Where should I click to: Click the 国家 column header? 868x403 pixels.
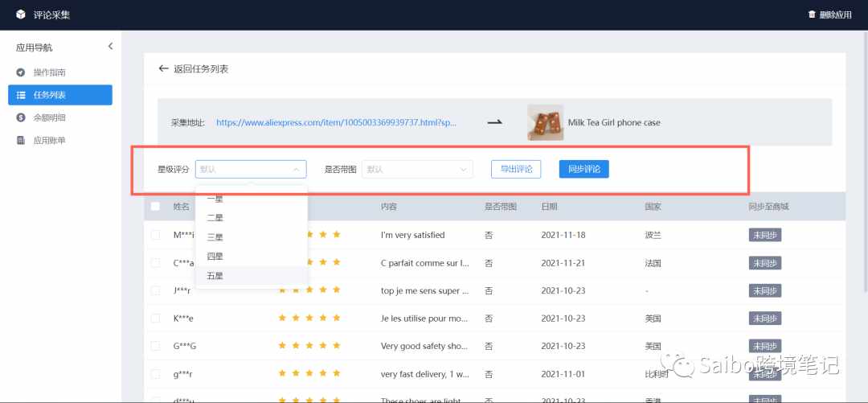click(653, 206)
